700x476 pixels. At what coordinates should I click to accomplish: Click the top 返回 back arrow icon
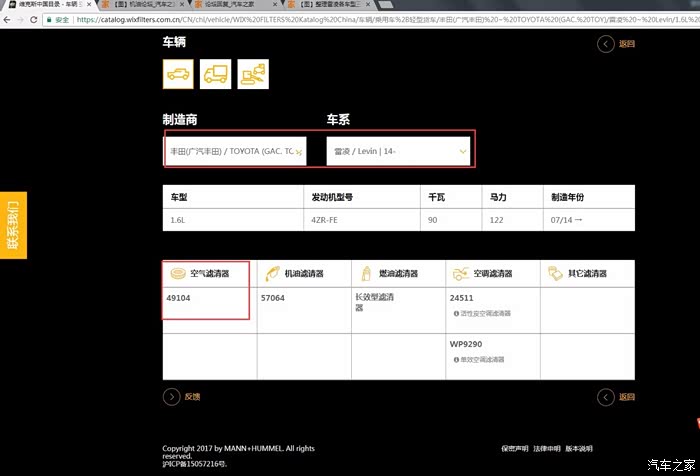click(606, 44)
